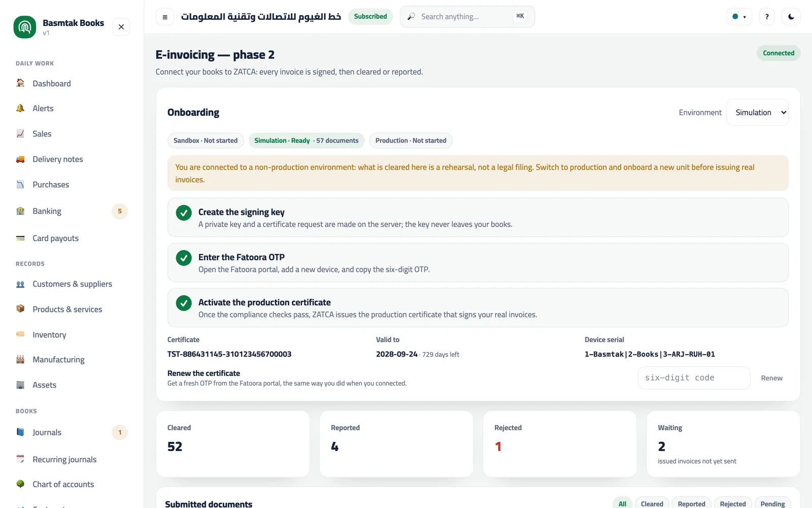This screenshot has height=508, width=812.
Task: Click the Arabic company name in header
Action: [x=261, y=17]
